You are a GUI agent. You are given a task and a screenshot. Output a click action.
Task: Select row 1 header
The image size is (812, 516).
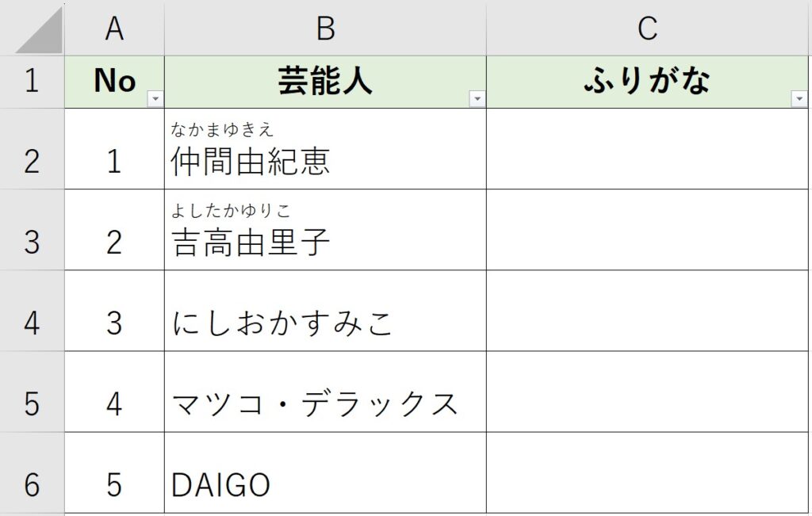(x=31, y=79)
